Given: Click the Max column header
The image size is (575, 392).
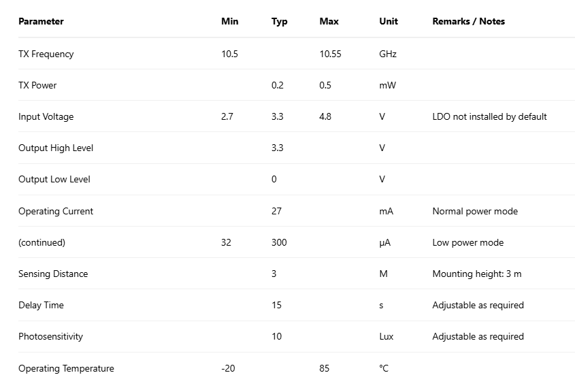Looking at the screenshot, I should (329, 21).
